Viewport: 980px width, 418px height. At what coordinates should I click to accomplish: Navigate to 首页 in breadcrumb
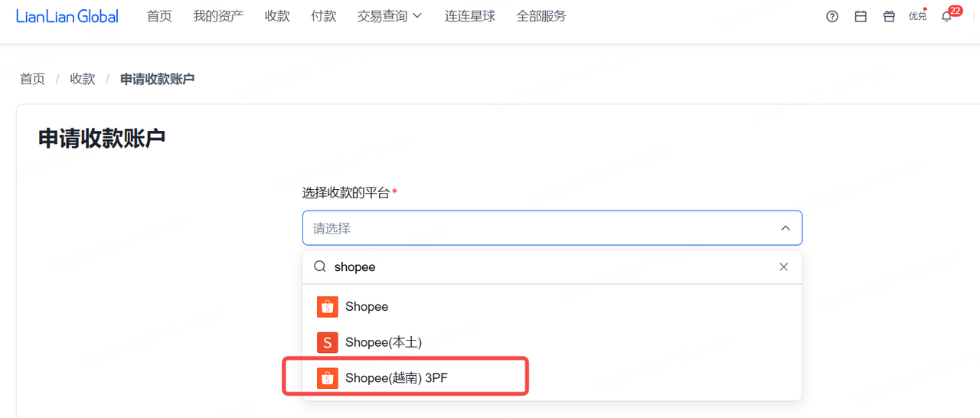32,79
